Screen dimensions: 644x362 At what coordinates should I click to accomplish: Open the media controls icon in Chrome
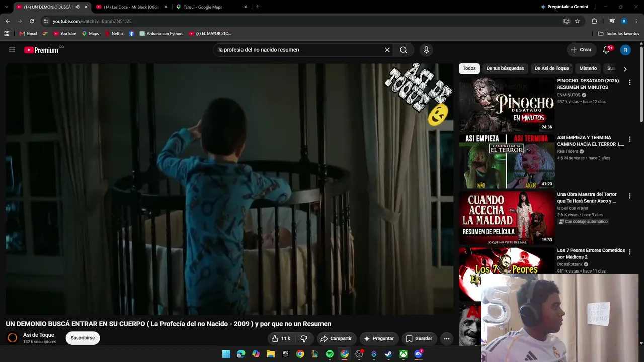[612, 21]
